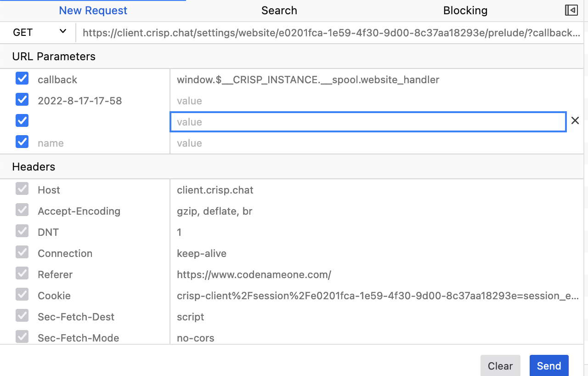The height and width of the screenshot is (376, 588).
Task: Toggle the name parameter checkbox
Action: pos(22,142)
